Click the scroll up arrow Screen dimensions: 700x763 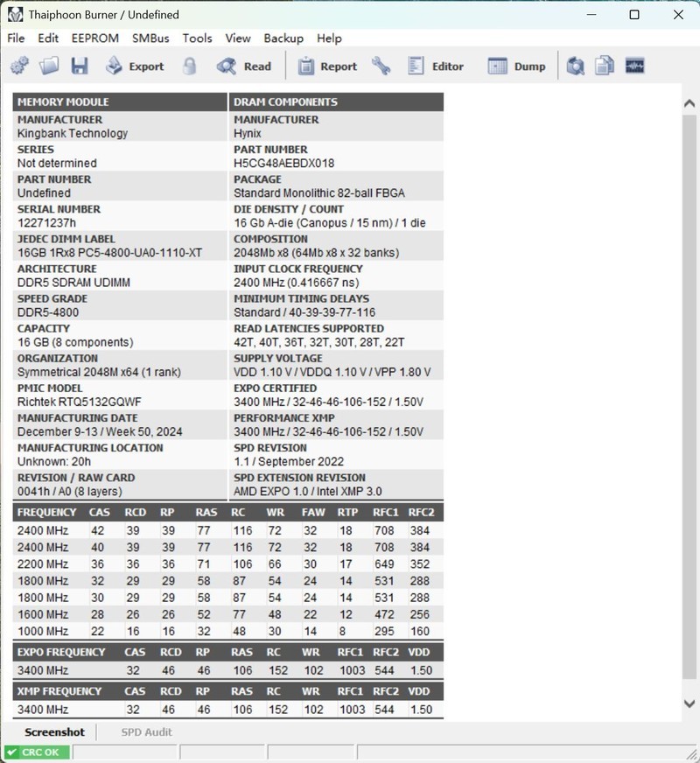pos(689,103)
